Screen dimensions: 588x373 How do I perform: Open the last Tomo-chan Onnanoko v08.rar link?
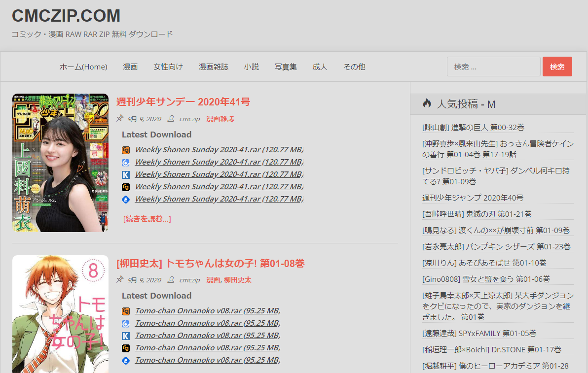click(x=208, y=360)
